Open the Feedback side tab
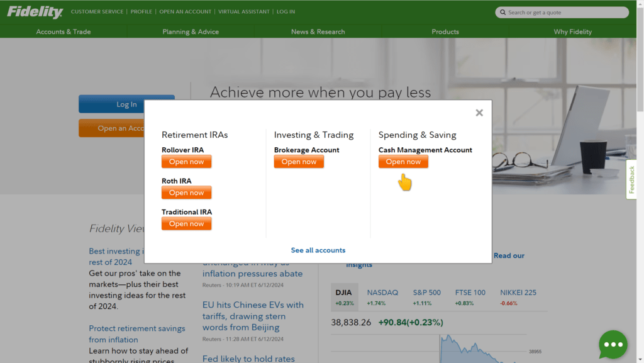 631,179
